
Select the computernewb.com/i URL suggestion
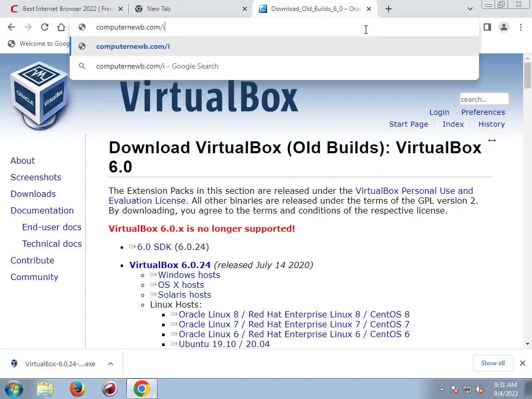pyautogui.click(x=274, y=46)
